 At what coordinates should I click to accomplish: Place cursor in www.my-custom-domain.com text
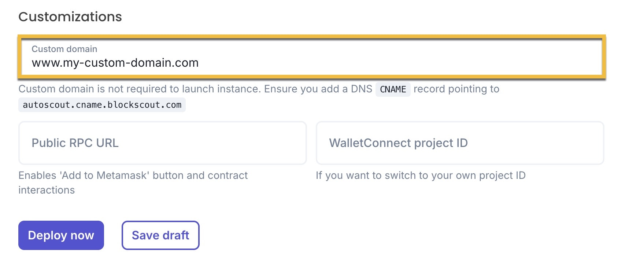pos(115,63)
